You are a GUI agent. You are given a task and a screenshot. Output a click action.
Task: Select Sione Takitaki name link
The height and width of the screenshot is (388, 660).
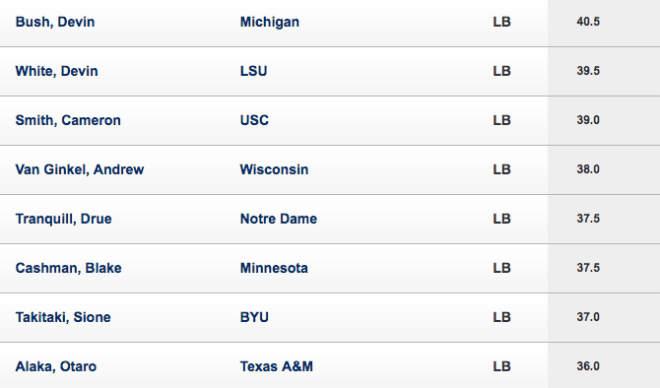click(x=63, y=317)
